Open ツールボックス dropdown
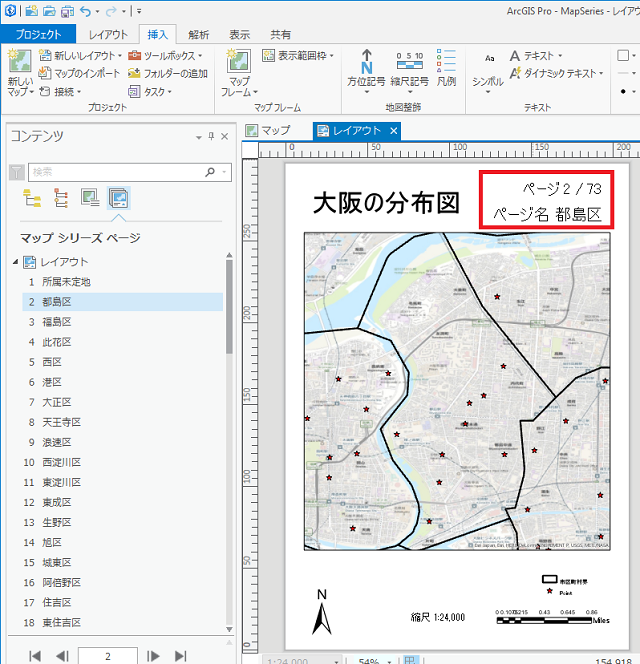The width and height of the screenshot is (640, 664). pyautogui.click(x=165, y=55)
